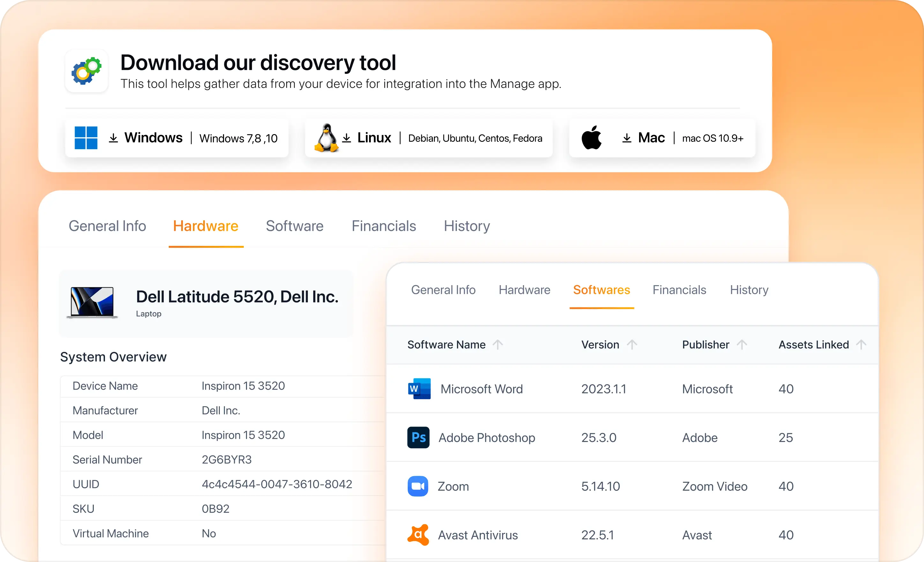Sort by Publisher arrow
The height and width of the screenshot is (562, 924).
pos(742,344)
